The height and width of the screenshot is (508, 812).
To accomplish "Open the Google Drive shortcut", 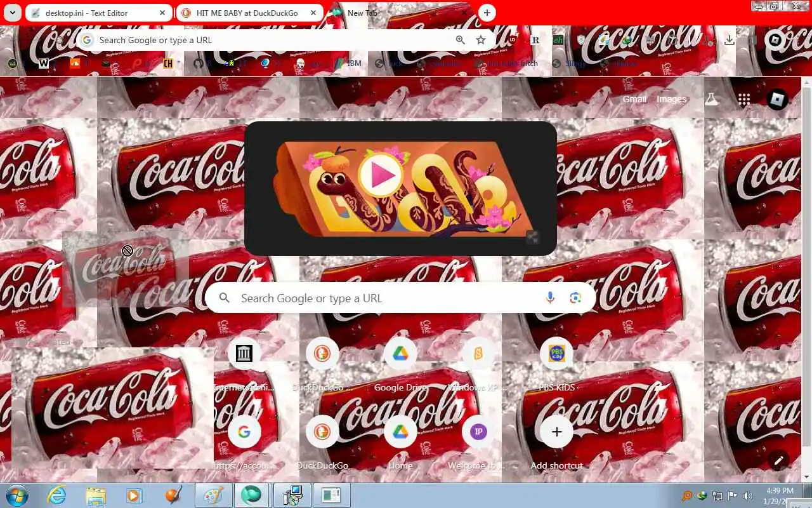I will pyautogui.click(x=400, y=365).
